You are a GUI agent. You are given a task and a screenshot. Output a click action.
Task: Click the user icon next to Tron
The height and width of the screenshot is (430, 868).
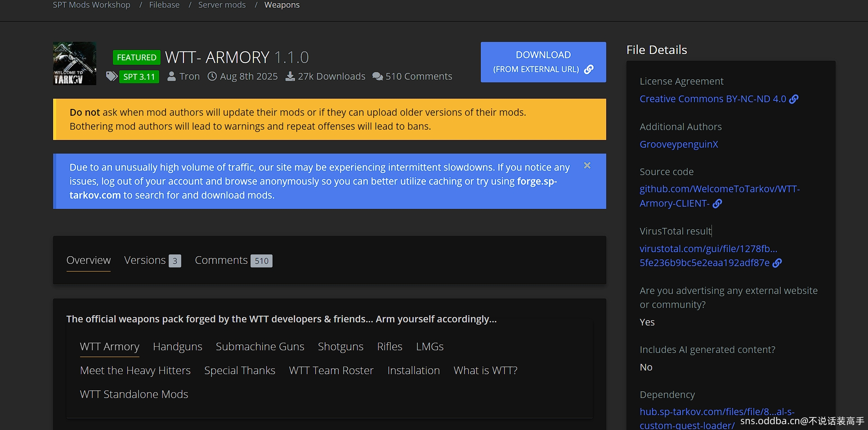click(x=171, y=77)
